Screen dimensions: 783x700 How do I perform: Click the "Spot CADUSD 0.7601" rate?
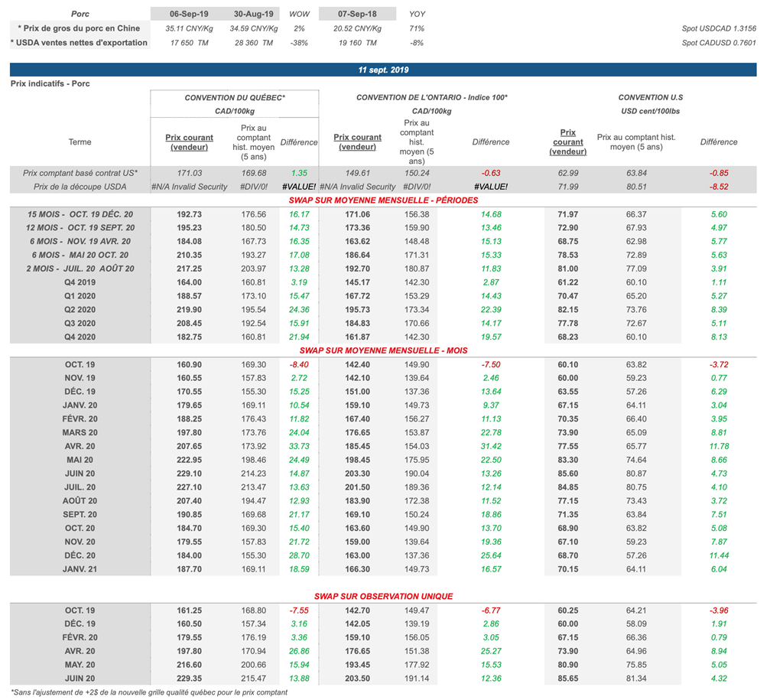pos(718,43)
